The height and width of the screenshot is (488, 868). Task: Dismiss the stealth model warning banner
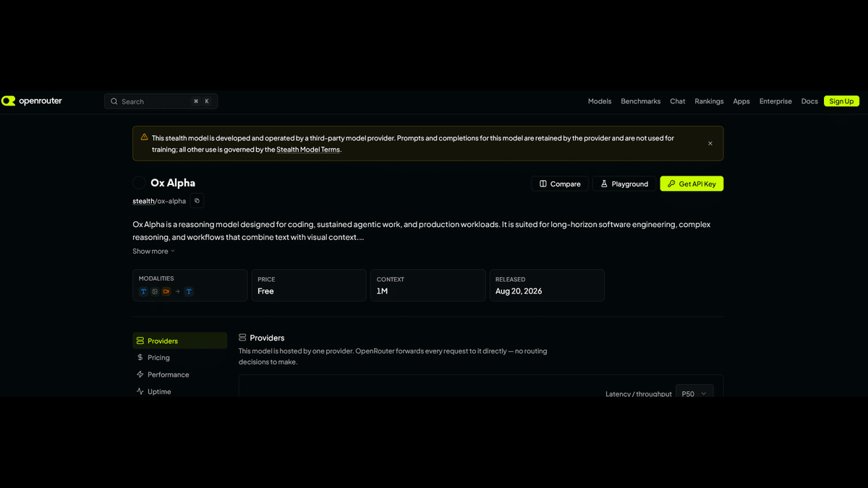pyautogui.click(x=710, y=143)
